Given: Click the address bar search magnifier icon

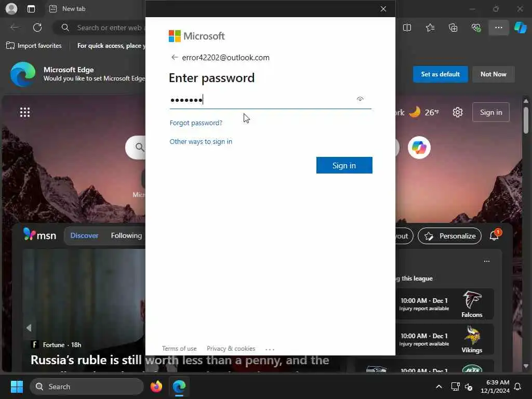Looking at the screenshot, I should point(65,28).
